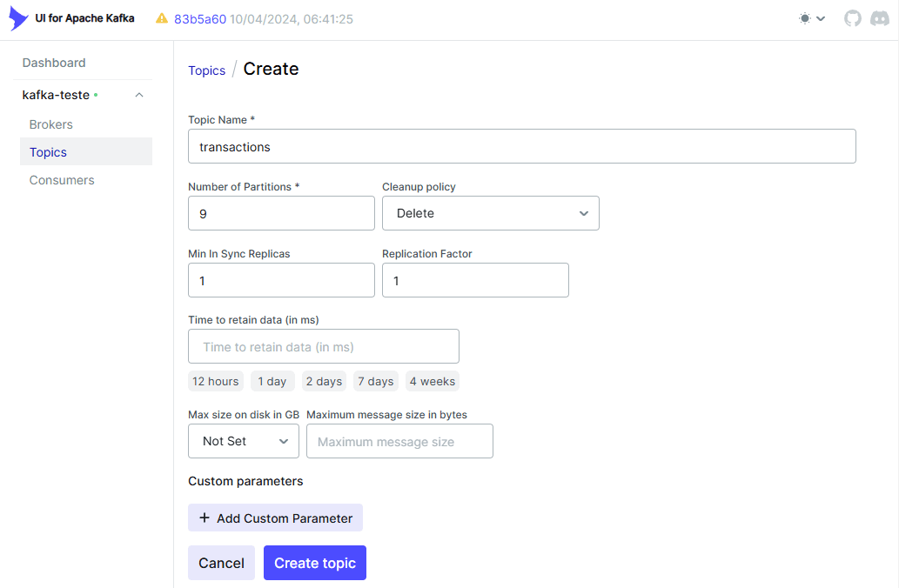Open commit link 83b5a60
This screenshot has height=588, width=899.
click(200, 19)
